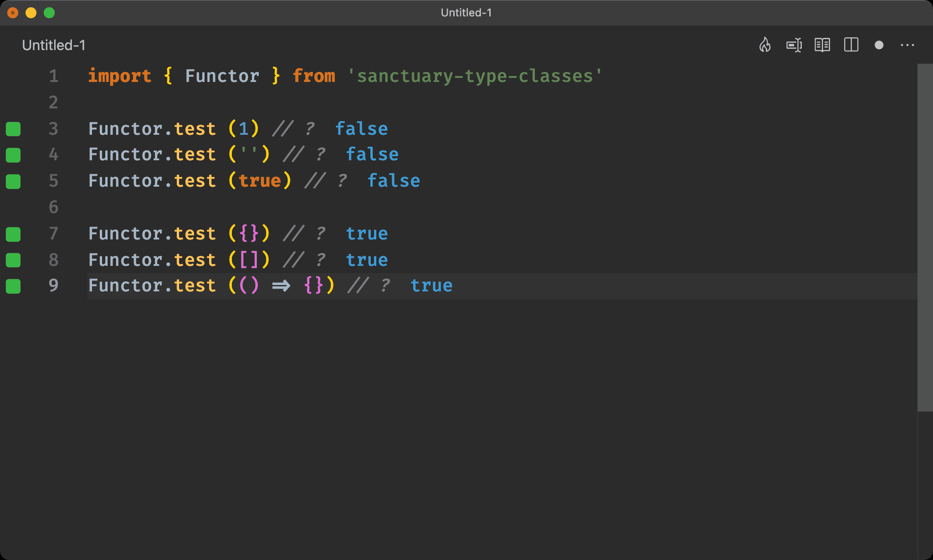Click Functor inside the import braces
This screenshot has height=560, width=933.
222,76
